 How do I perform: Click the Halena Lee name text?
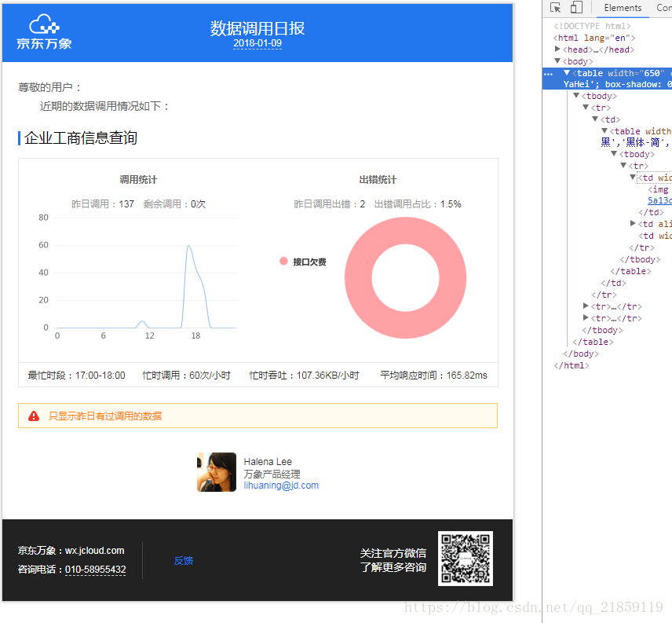coord(268,462)
